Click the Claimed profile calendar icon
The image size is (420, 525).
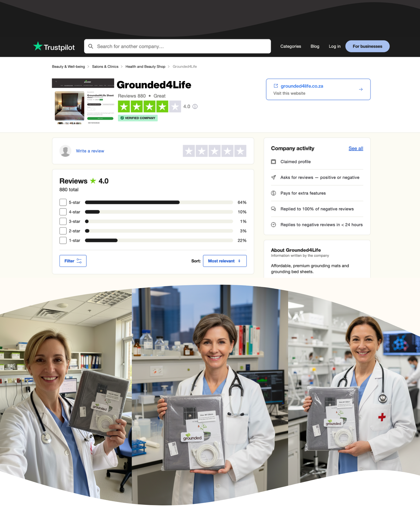coord(274,162)
